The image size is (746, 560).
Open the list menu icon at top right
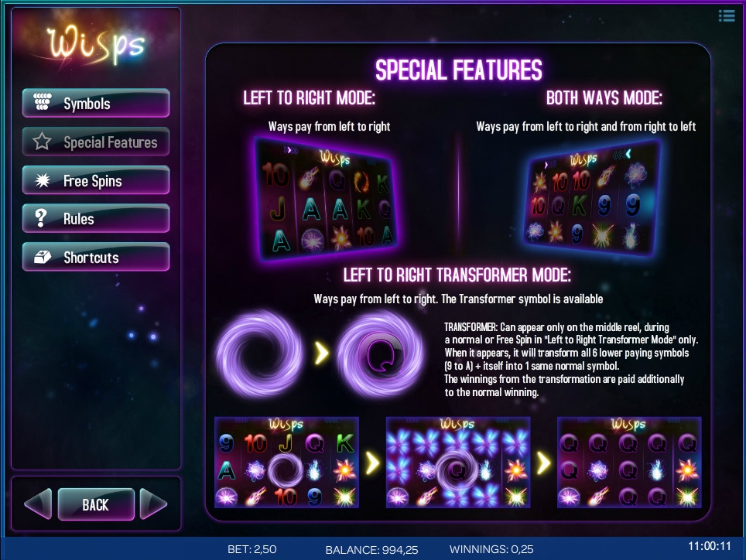coord(727,15)
